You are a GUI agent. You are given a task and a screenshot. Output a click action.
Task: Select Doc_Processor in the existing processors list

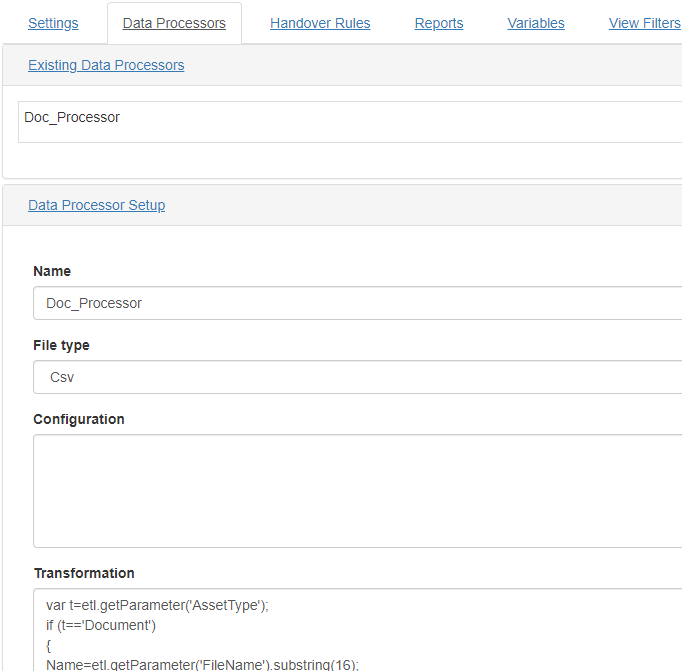72,117
